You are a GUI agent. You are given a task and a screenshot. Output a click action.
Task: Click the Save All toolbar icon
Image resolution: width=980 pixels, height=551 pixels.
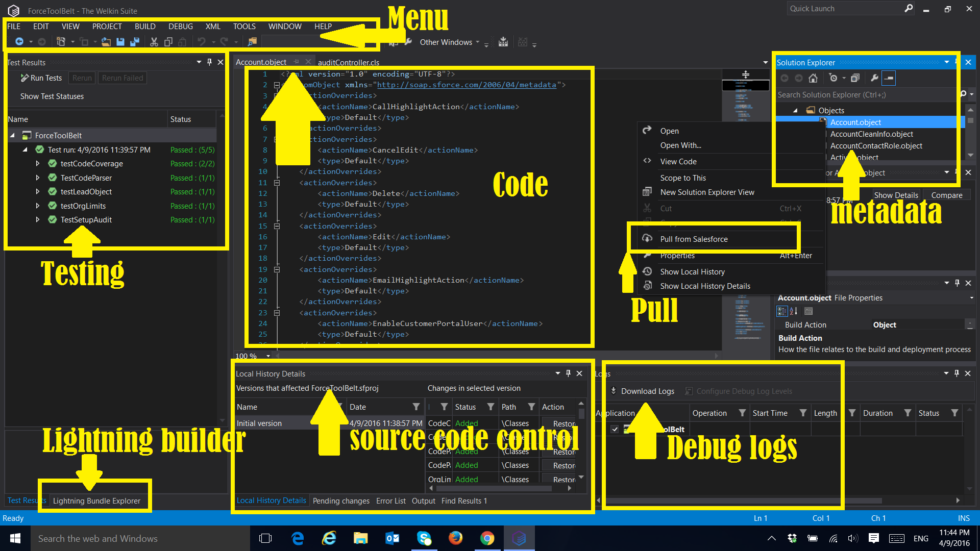pyautogui.click(x=135, y=42)
